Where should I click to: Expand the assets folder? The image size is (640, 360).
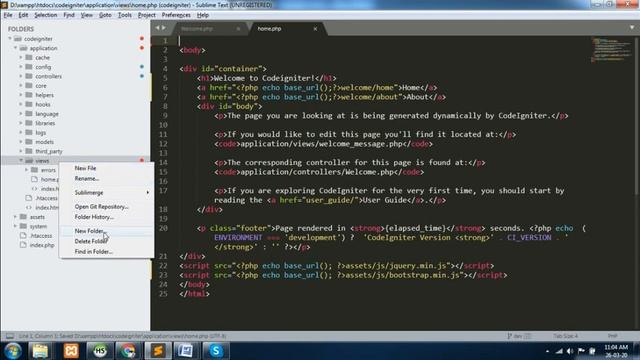(16, 217)
